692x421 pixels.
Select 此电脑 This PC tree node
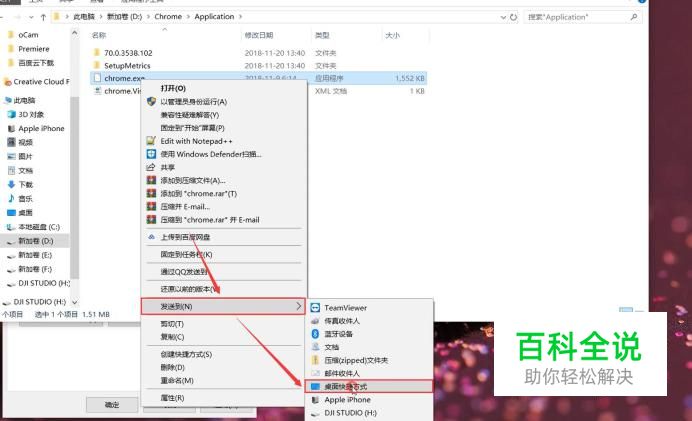tap(24, 100)
